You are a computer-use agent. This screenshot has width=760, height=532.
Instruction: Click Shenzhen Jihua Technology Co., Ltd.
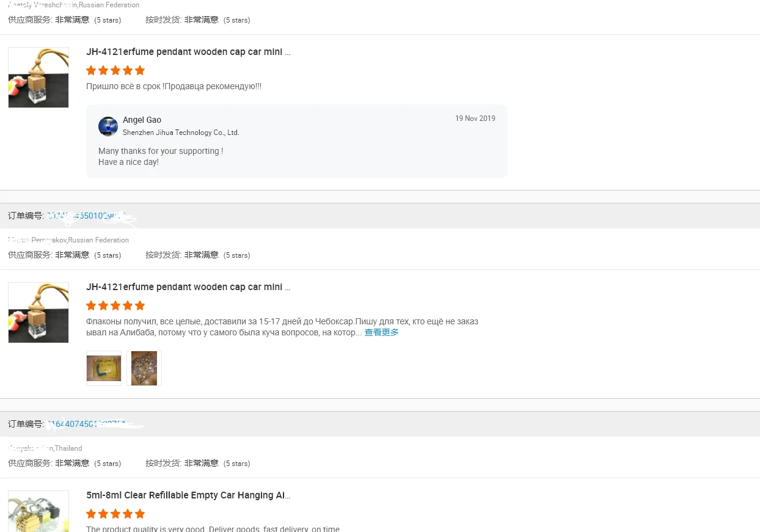click(x=181, y=133)
